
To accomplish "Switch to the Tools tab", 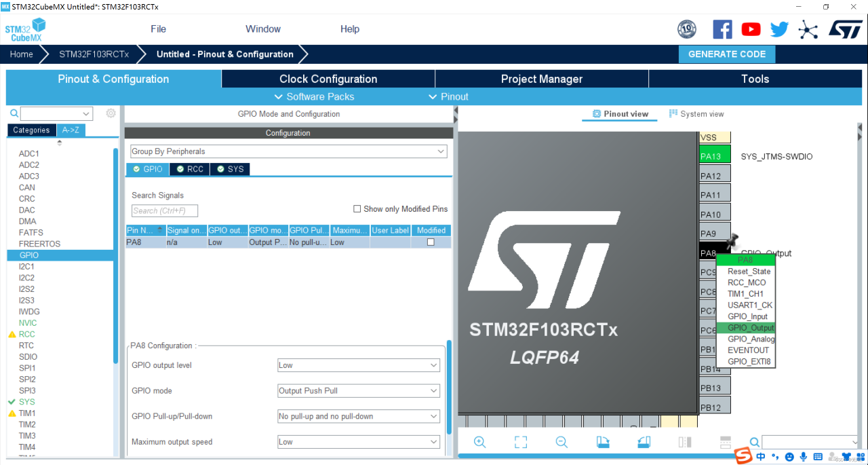I will [755, 79].
